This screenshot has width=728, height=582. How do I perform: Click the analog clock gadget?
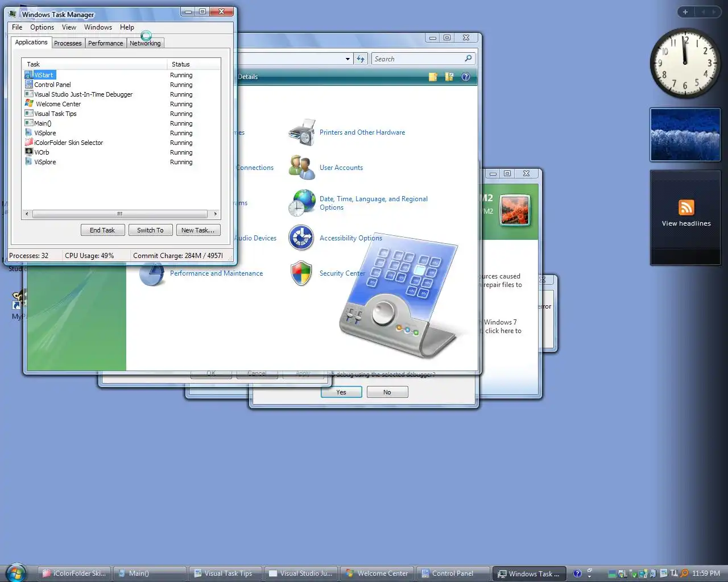click(685, 63)
